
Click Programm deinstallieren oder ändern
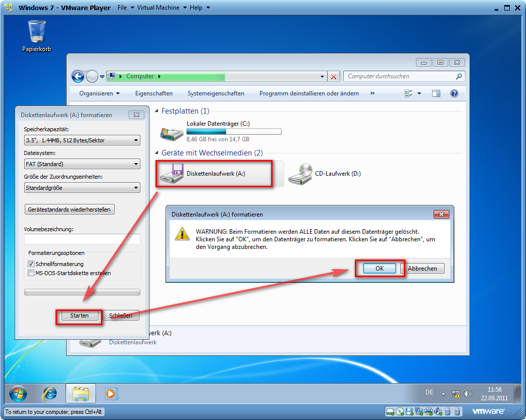[x=309, y=93]
